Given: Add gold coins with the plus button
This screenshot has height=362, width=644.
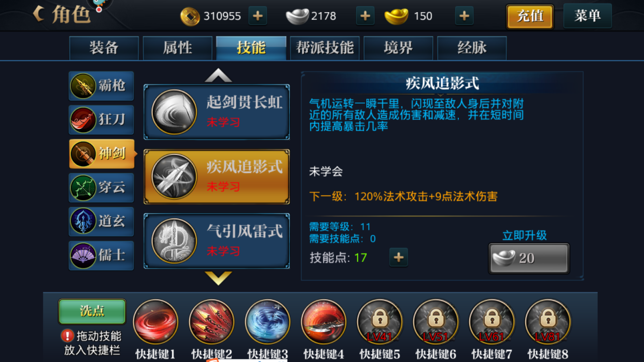Looking at the screenshot, I should (x=258, y=16).
